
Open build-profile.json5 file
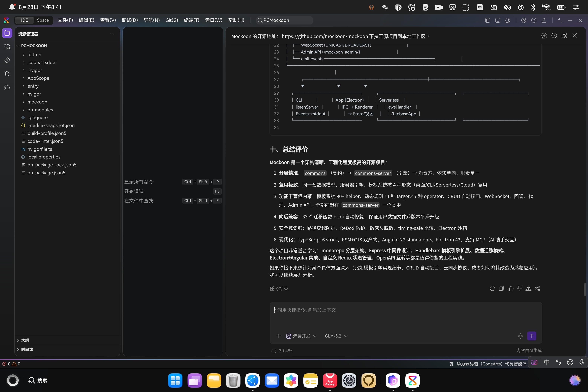pyautogui.click(x=47, y=133)
